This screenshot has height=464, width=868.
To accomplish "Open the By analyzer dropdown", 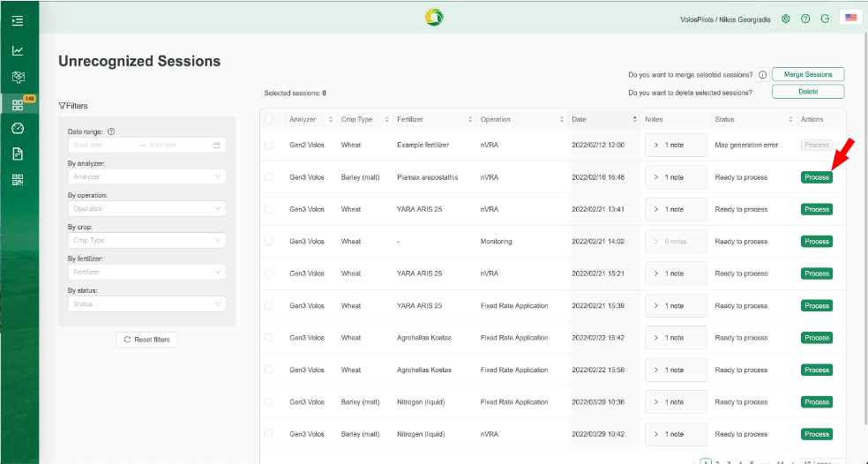I will click(146, 176).
